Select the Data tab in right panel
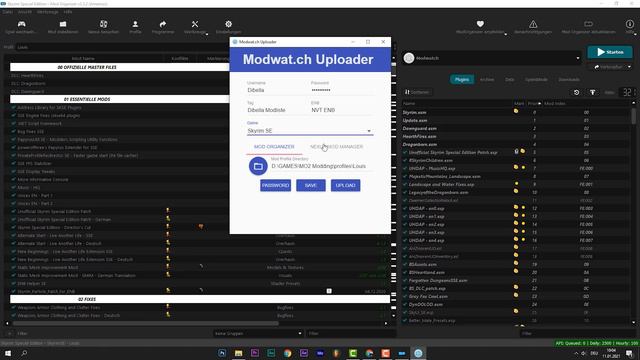This screenshot has width=640, height=360. point(509,80)
